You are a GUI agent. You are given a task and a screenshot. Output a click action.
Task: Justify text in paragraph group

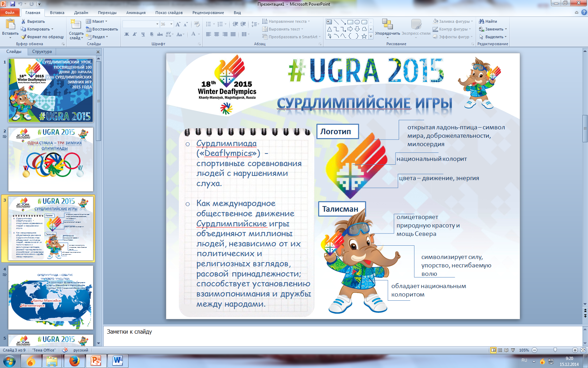pyautogui.click(x=233, y=34)
